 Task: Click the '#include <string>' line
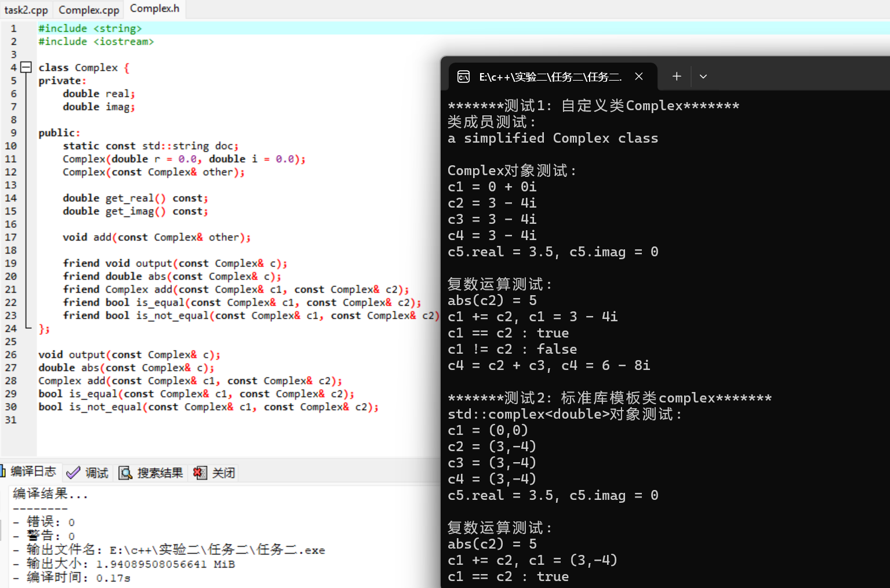point(90,28)
